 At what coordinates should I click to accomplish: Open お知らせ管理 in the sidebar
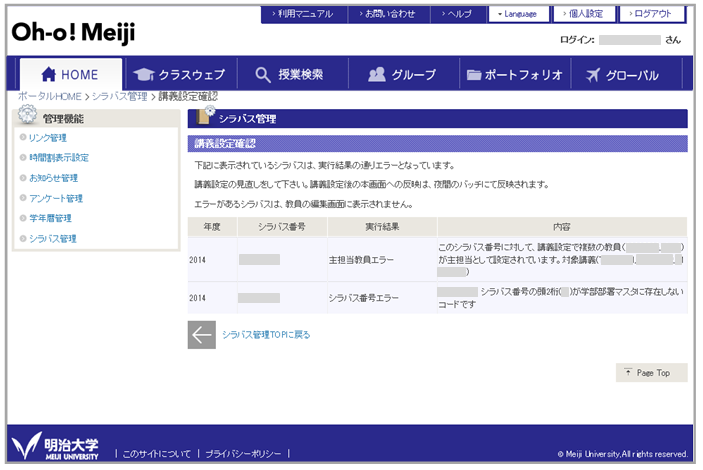click(53, 178)
